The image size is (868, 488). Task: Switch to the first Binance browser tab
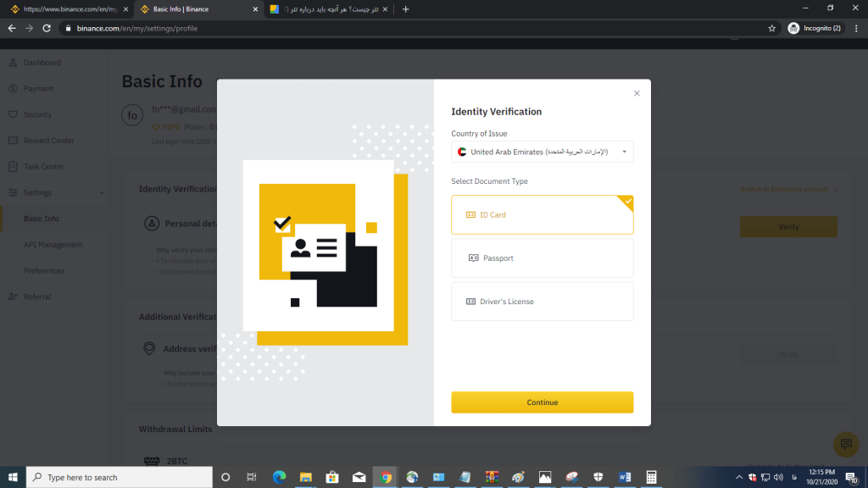click(70, 9)
